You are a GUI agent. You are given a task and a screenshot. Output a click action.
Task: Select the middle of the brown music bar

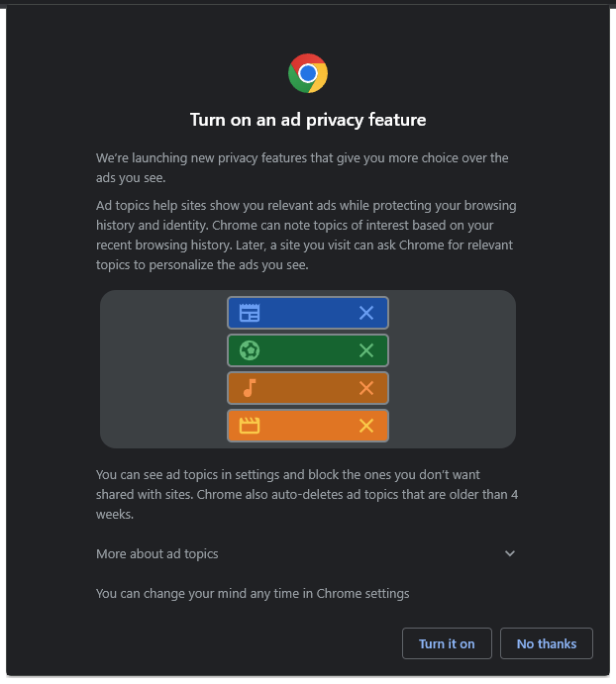point(308,388)
